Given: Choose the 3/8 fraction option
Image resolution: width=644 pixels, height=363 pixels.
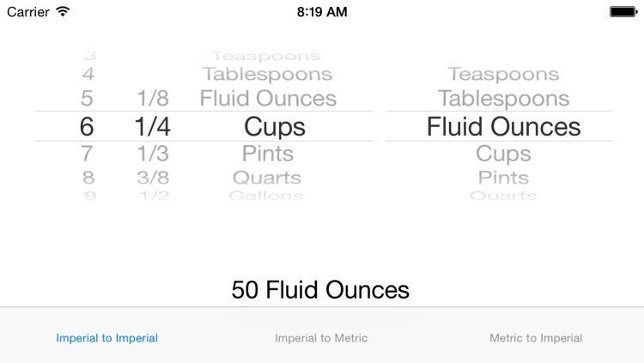Looking at the screenshot, I should tap(153, 178).
